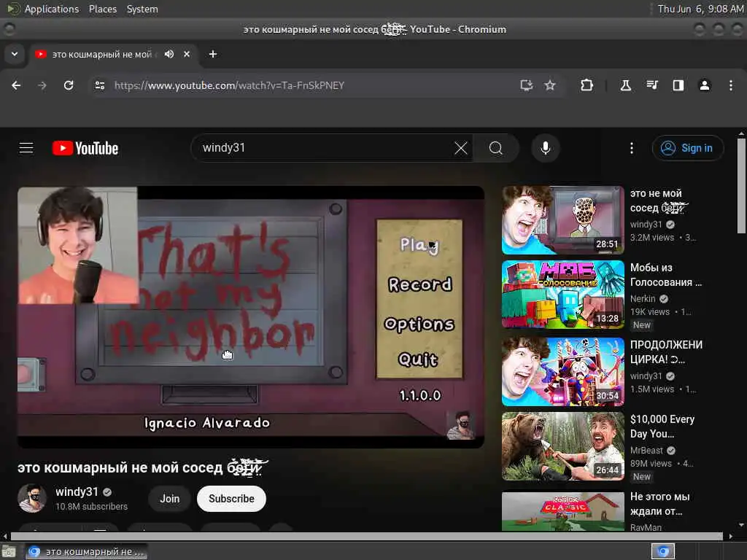Bookmark this page with star
The height and width of the screenshot is (560, 747).
(x=550, y=85)
